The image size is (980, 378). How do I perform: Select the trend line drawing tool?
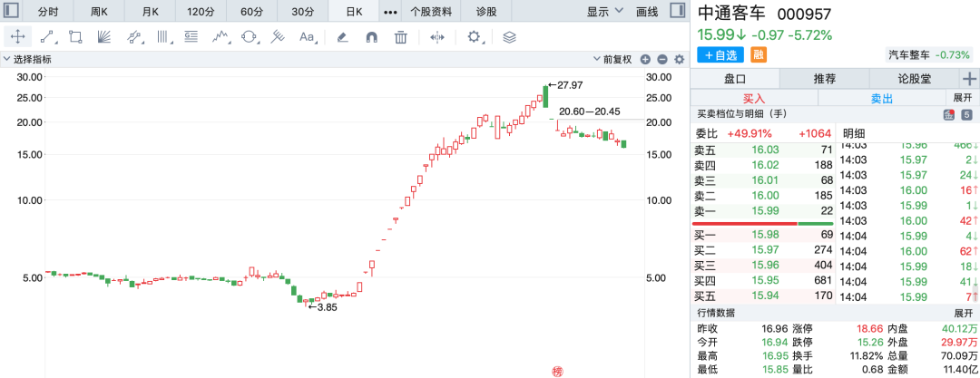point(47,37)
